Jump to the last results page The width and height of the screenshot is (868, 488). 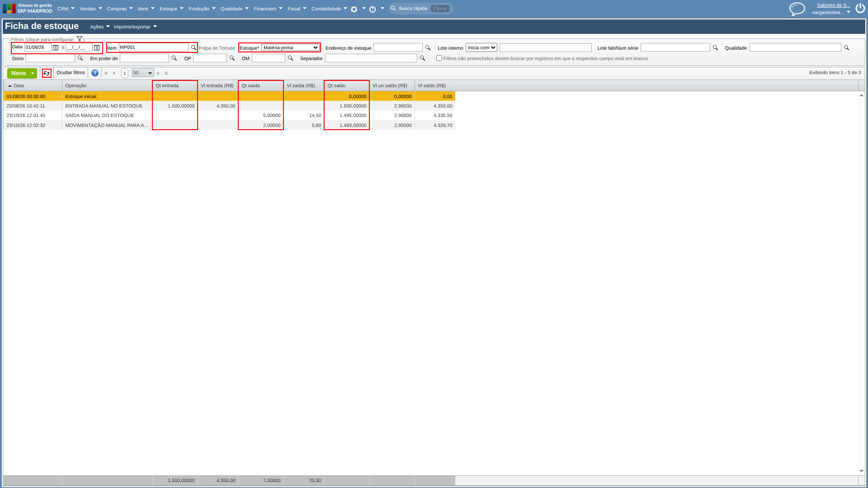[x=166, y=73]
